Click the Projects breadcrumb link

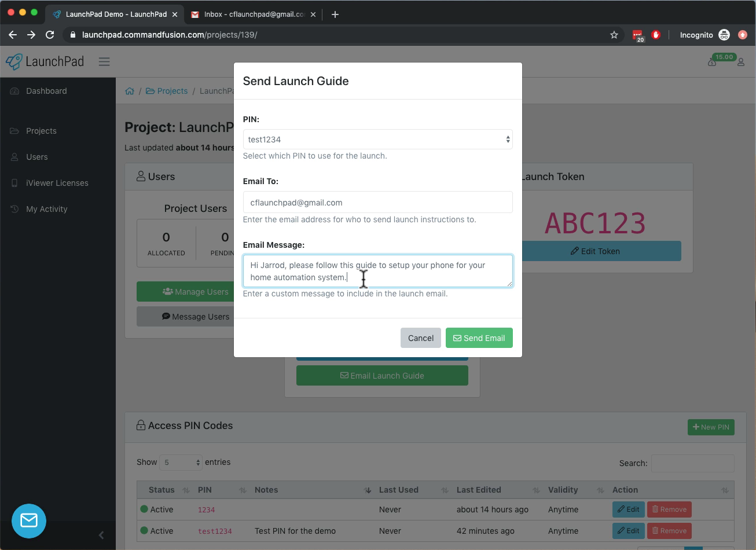click(x=172, y=90)
